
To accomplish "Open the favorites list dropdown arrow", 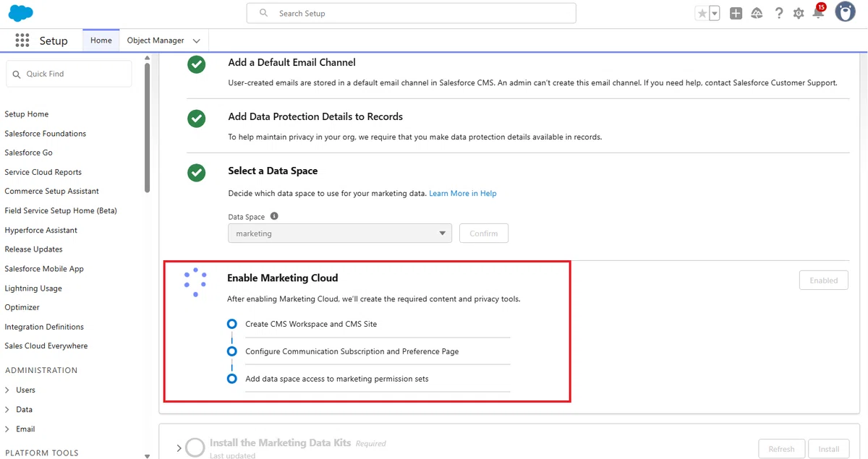I will (715, 13).
